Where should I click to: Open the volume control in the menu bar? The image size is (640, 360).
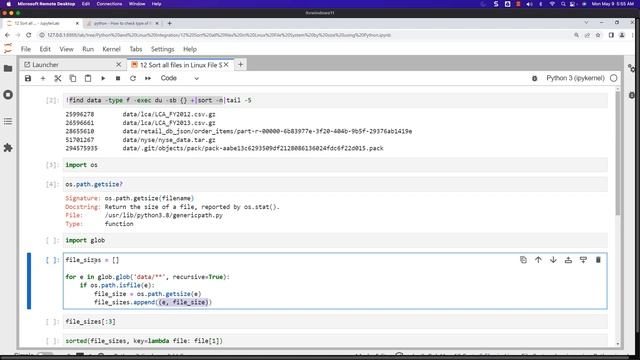click(x=529, y=4)
